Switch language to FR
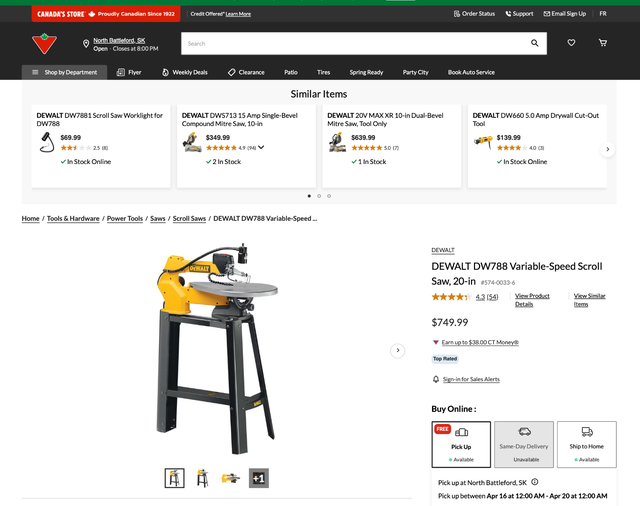 point(603,13)
